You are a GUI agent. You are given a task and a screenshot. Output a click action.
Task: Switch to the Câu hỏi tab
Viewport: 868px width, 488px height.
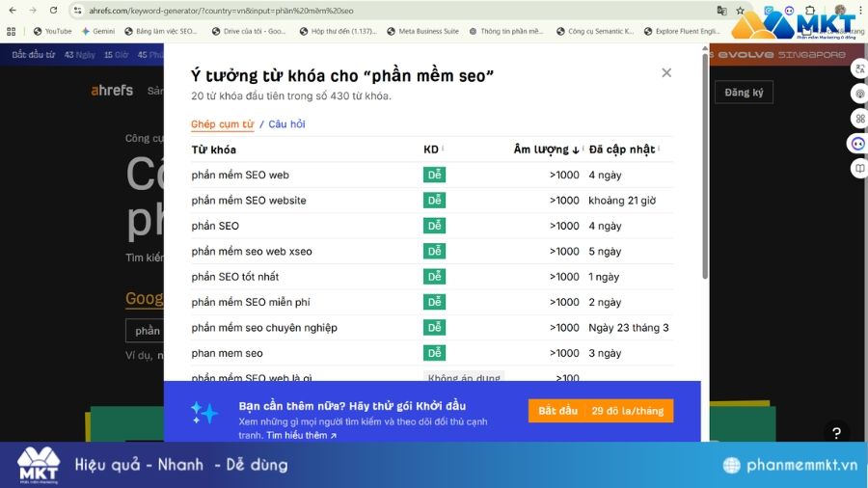286,124
